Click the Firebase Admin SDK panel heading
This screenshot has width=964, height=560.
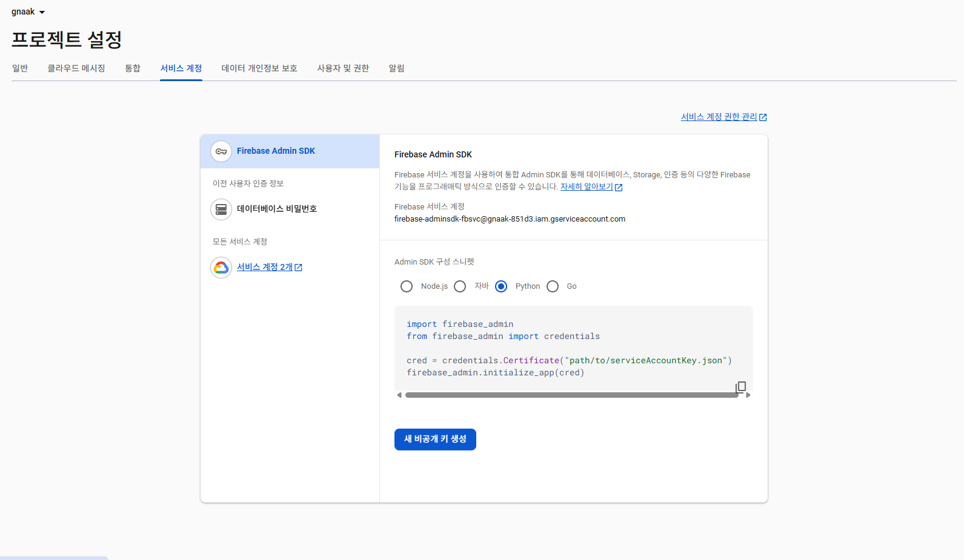coord(433,154)
